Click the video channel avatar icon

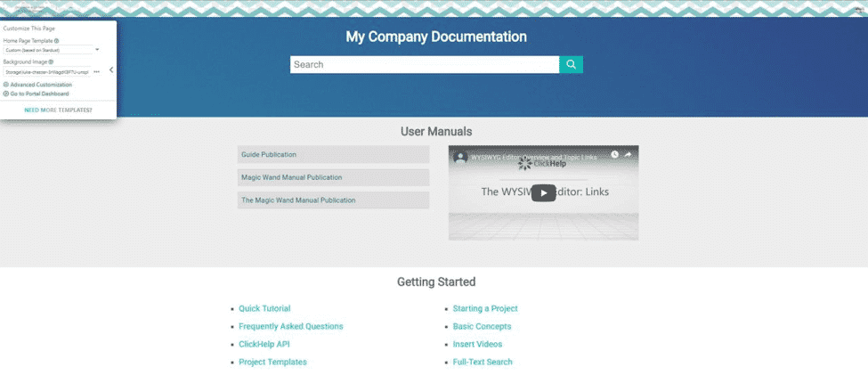(x=460, y=158)
